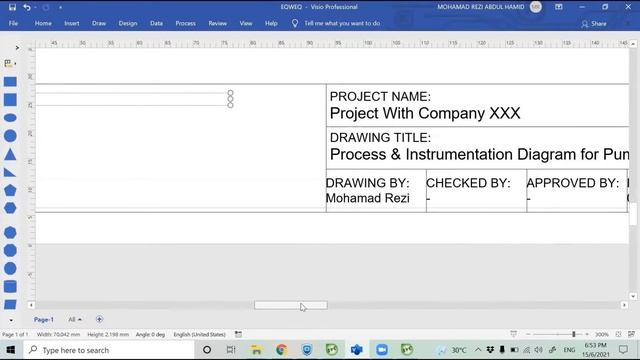The image size is (640, 360).
Task: Open the user account MOHAMAD REZI ABDUL HAMID
Action: (489, 7)
